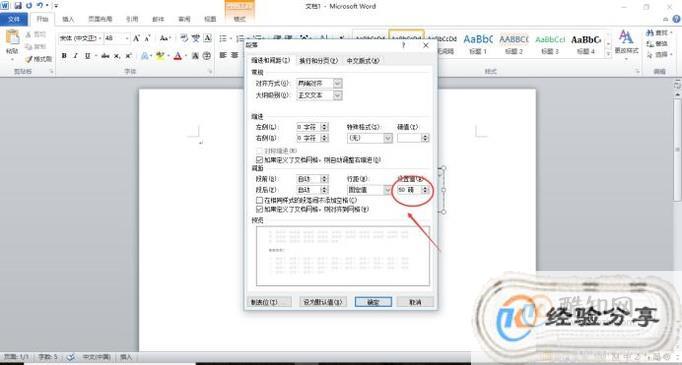The image size is (682, 365).
Task: Click the Grow Font icon
Action: (x=137, y=38)
